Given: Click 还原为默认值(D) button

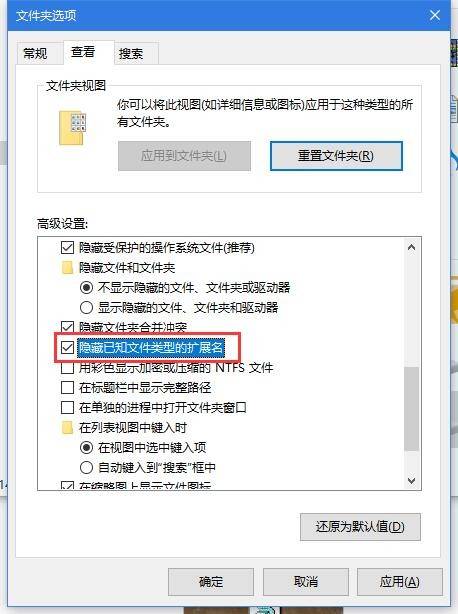Looking at the screenshot, I should 360,527.
